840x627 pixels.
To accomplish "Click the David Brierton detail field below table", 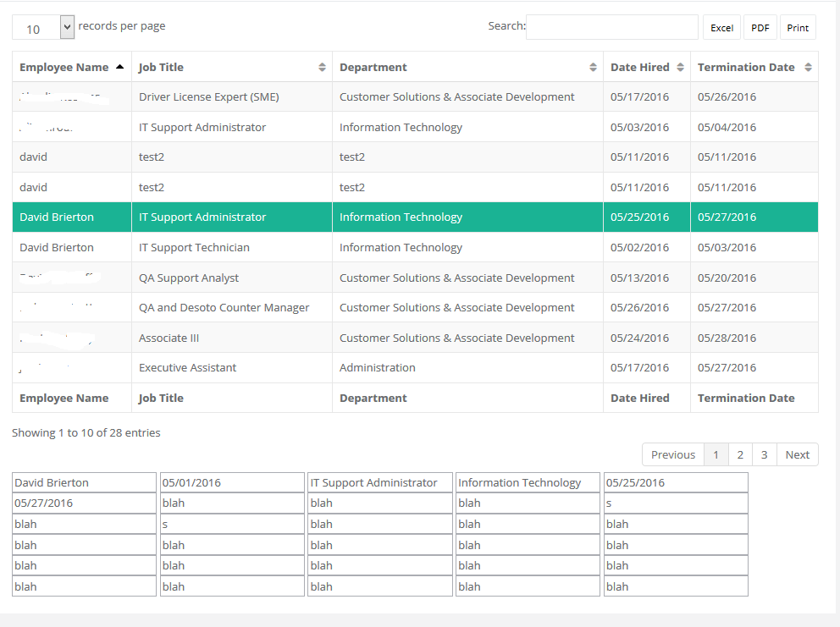I will pyautogui.click(x=84, y=482).
